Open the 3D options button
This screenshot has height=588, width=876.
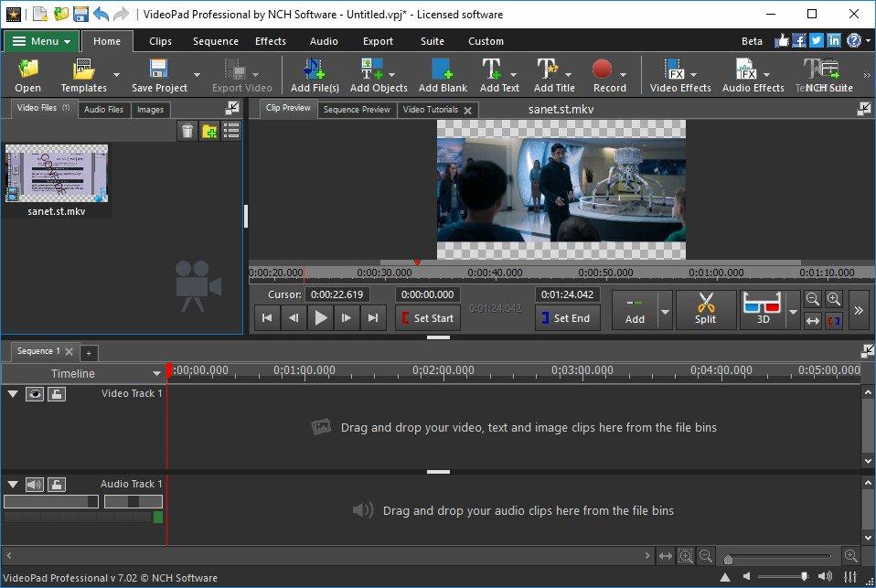coord(762,309)
